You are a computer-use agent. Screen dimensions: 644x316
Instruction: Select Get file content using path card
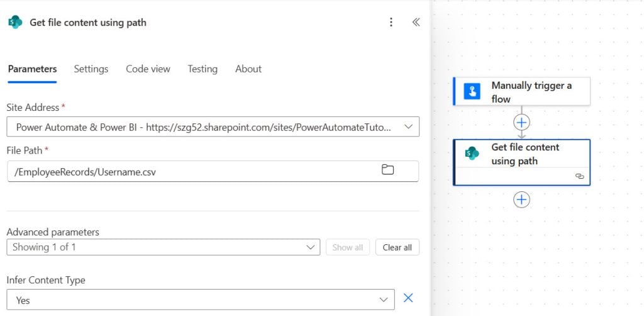pyautogui.click(x=521, y=162)
